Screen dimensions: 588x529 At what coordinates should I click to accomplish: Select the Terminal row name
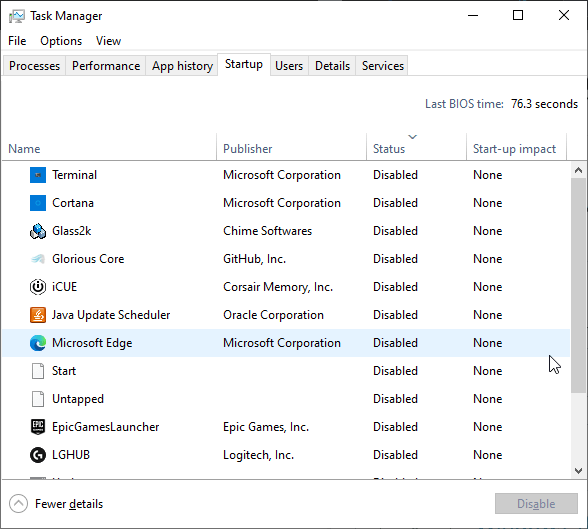(75, 175)
